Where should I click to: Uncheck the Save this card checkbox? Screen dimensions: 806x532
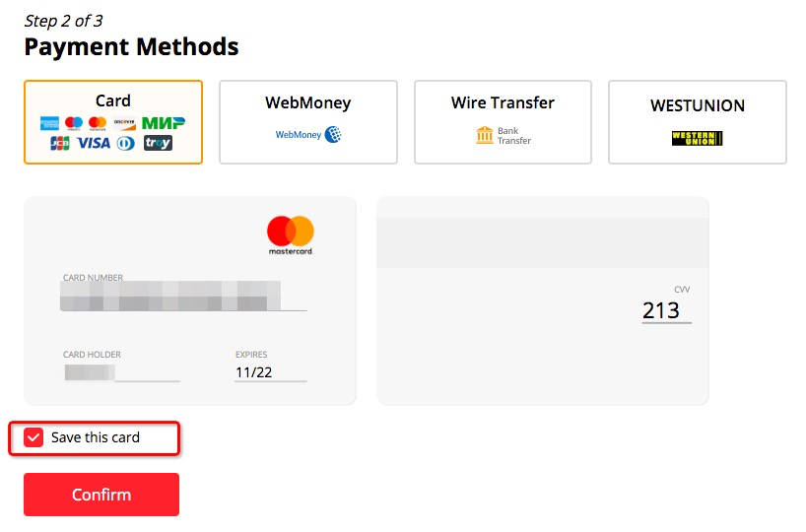34,438
